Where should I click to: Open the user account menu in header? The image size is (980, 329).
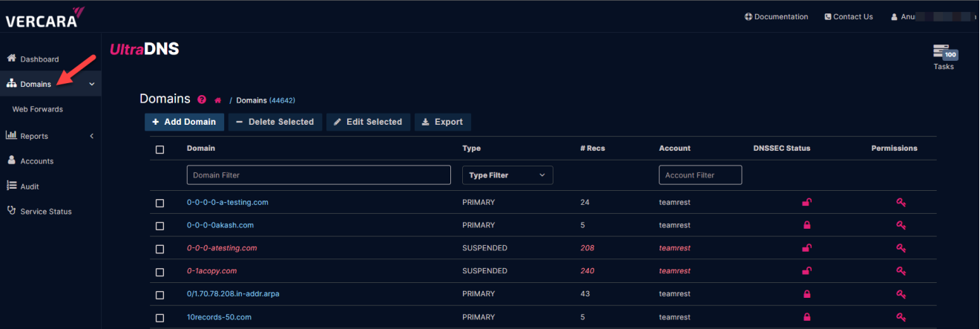pyautogui.click(x=933, y=16)
